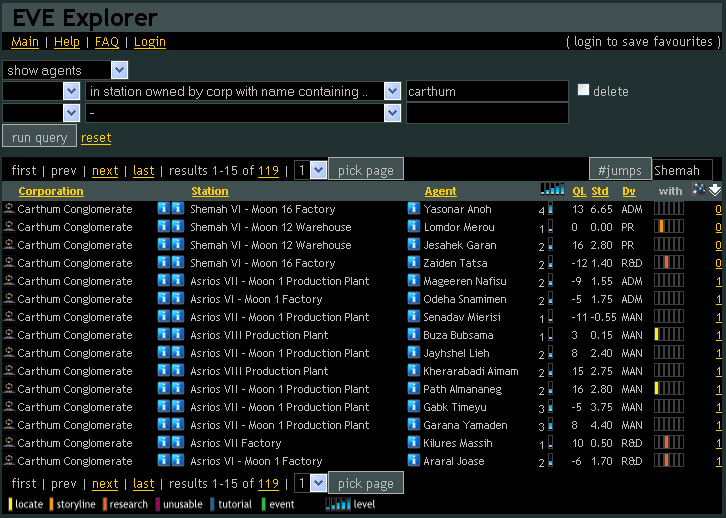Open info icon beside agent Garana Yamaden

click(413, 424)
